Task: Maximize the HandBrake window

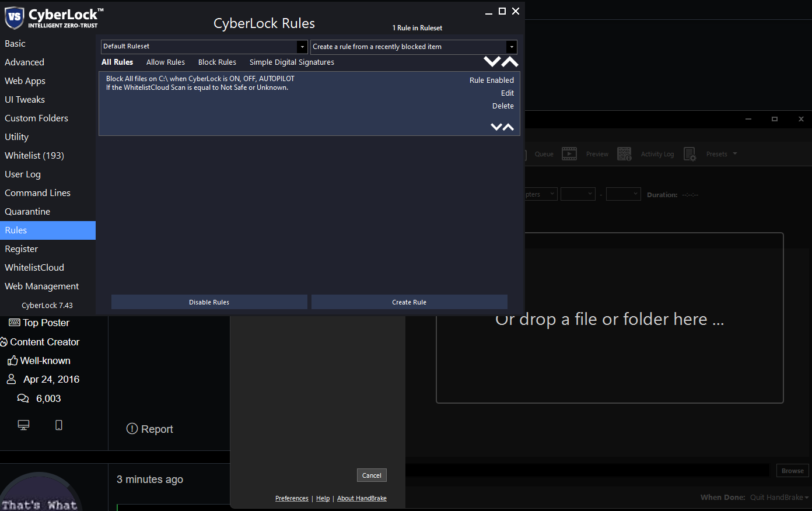Action: 775,119
